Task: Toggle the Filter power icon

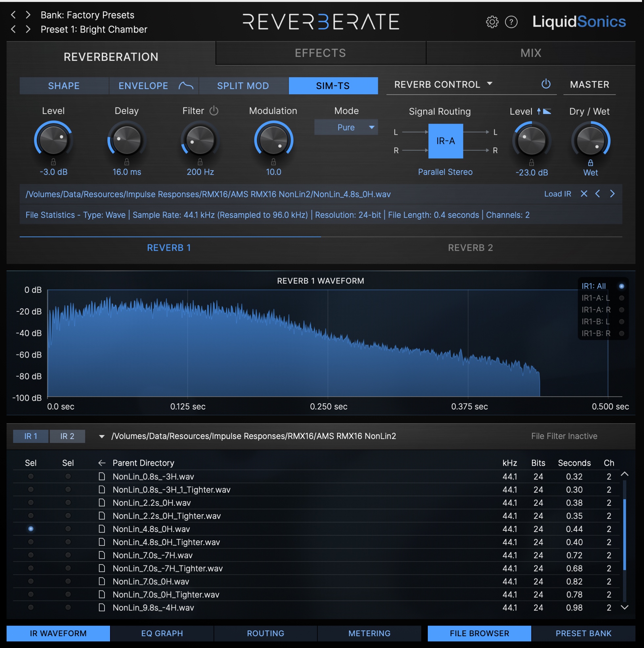Action: pyautogui.click(x=214, y=110)
